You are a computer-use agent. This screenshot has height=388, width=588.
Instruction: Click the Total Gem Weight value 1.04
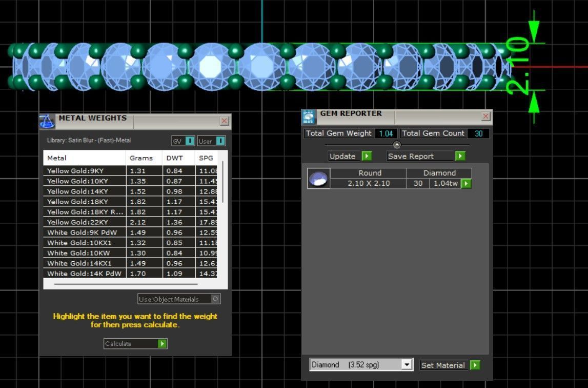[x=386, y=133]
